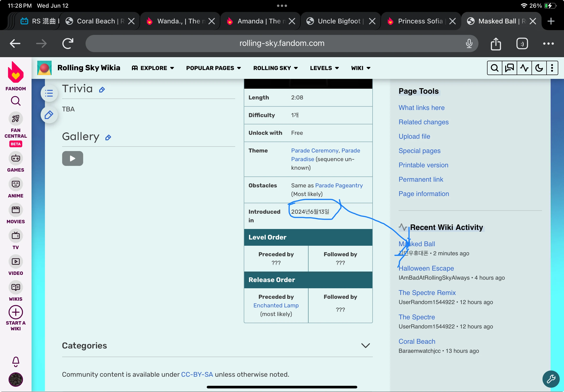Edit the Trivia section with the pencil icon
Viewport: 564px width, 392px height.
102,89
